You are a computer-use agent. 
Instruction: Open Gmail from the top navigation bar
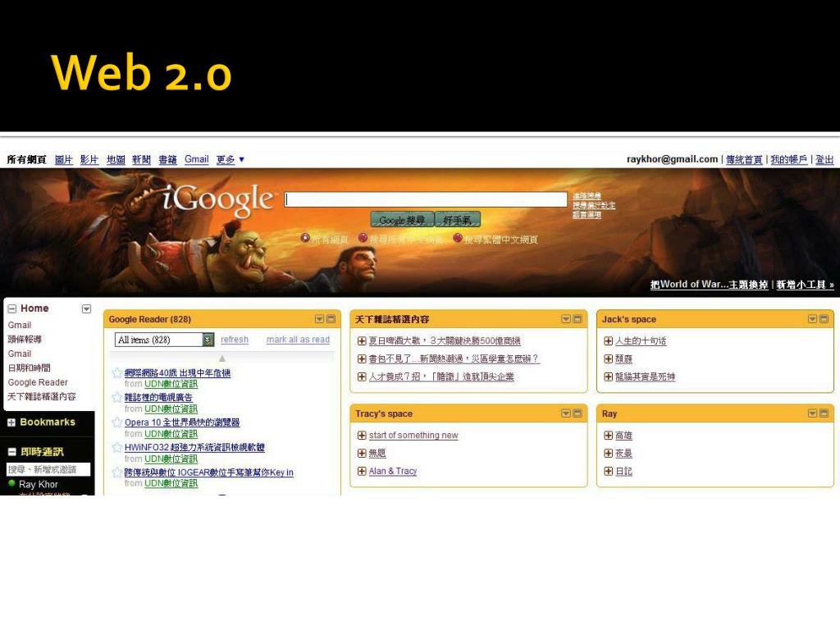(x=197, y=159)
